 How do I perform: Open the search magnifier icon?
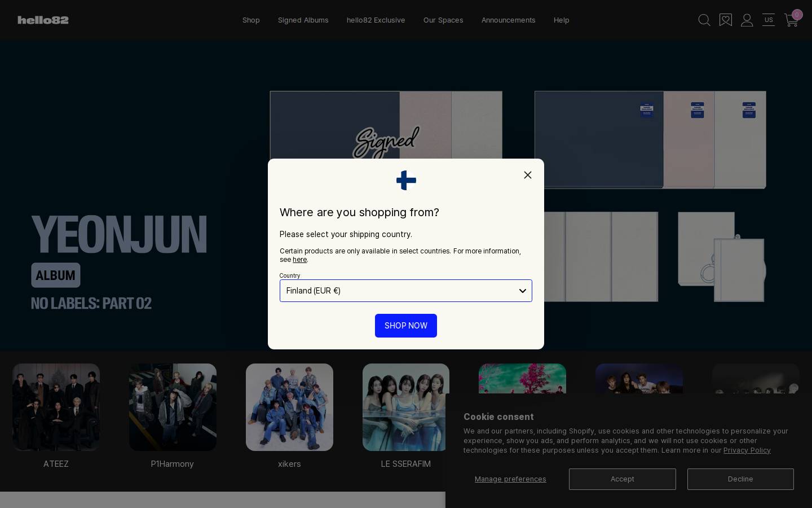click(704, 20)
